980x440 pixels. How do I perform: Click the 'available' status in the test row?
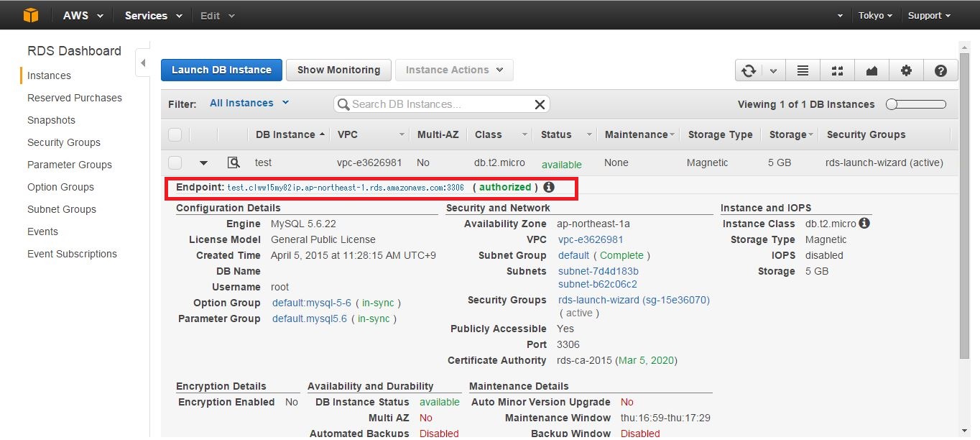562,164
